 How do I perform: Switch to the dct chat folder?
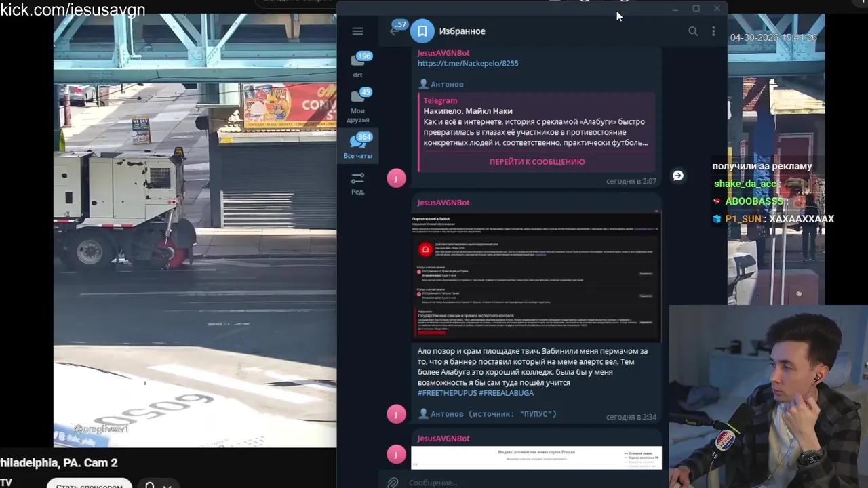coord(357,65)
